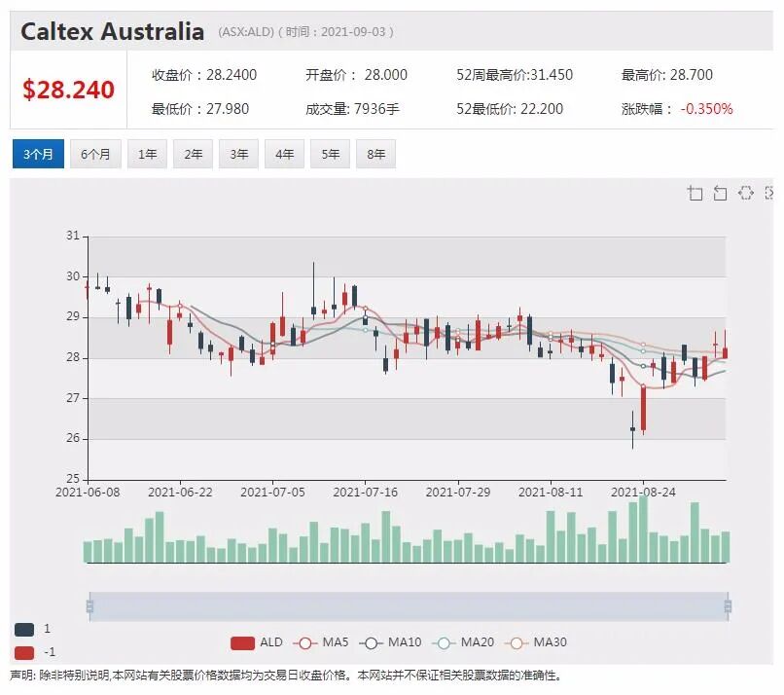Click the area zoom chart tool icon
The image size is (784, 695).
point(695,193)
